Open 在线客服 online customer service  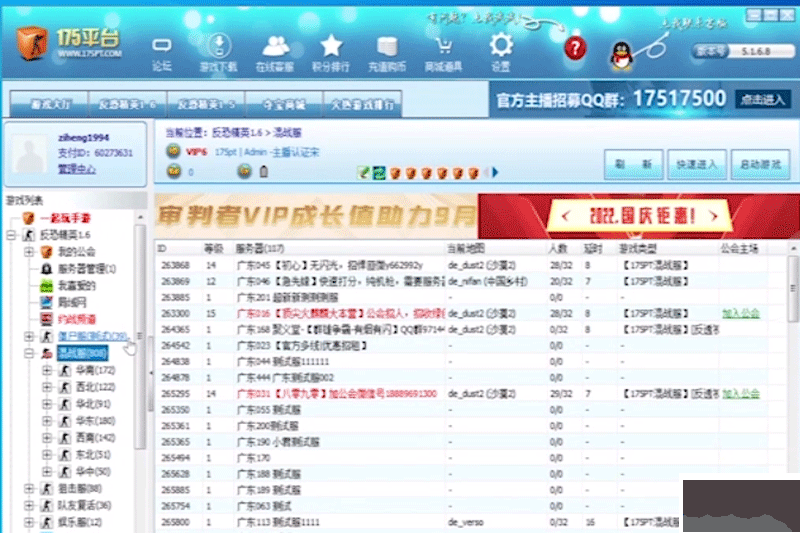tap(275, 53)
